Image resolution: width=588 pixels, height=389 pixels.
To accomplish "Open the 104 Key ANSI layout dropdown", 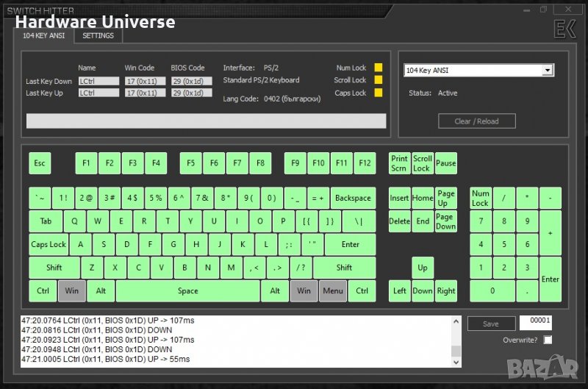I will pos(547,71).
